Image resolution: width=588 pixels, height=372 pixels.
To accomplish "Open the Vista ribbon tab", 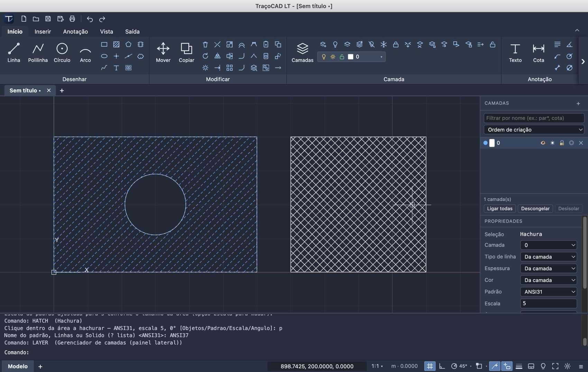I will pos(106,31).
